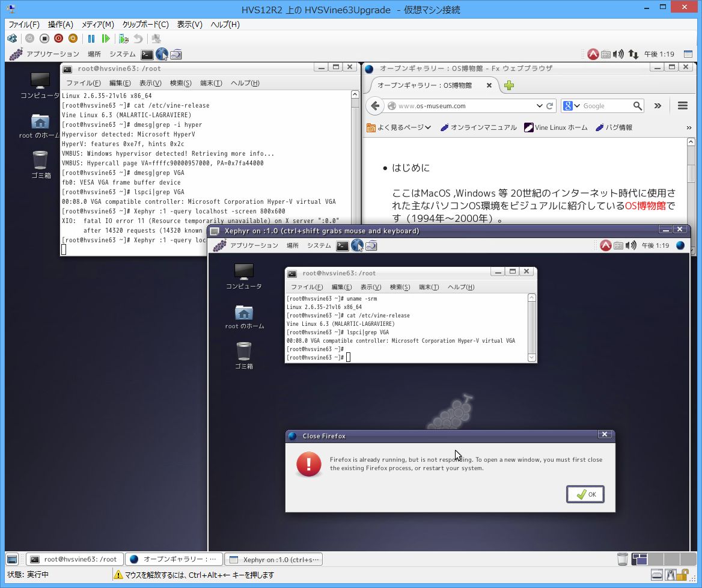702x588 pixels.
Task: Open search engine selector dropdown
Action: point(571,106)
